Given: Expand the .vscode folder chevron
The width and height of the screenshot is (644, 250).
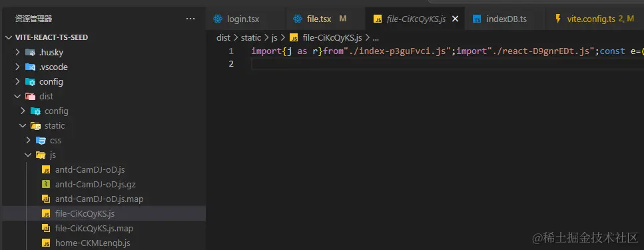Looking at the screenshot, I should 17,67.
